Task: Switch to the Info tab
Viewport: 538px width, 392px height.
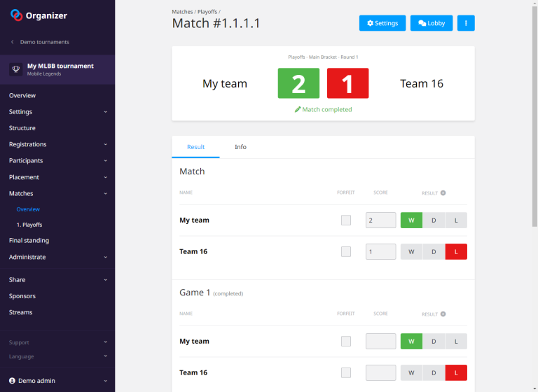Action: click(x=240, y=147)
